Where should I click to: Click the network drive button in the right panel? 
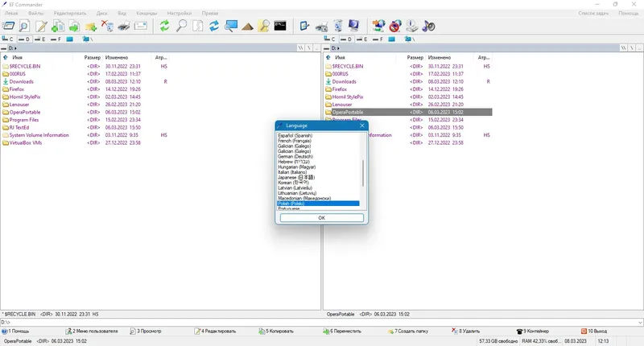tap(410, 39)
